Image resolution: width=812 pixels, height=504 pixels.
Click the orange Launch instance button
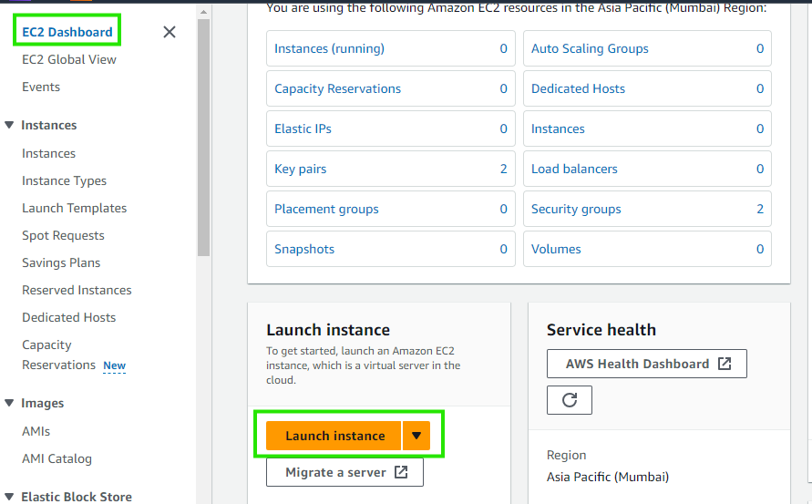click(x=334, y=436)
